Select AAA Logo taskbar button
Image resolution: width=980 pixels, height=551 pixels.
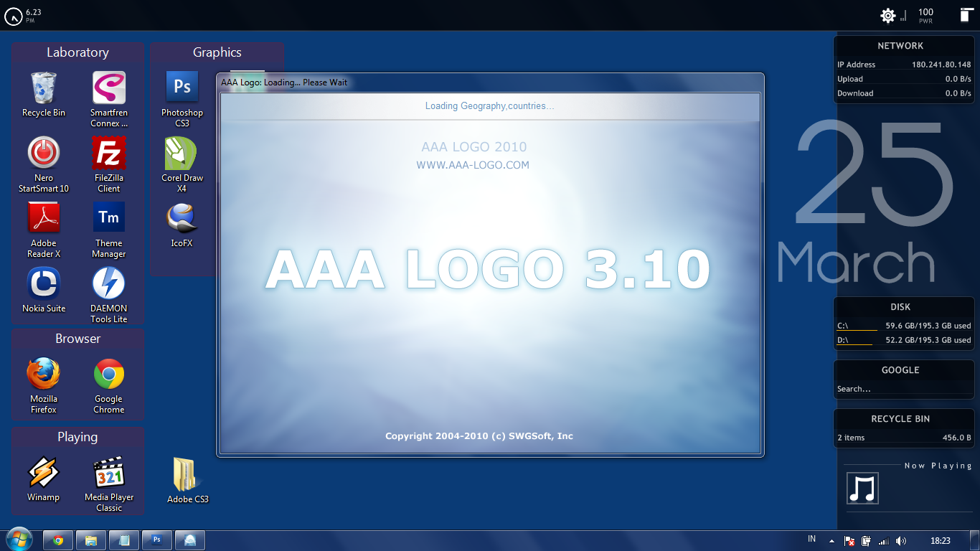point(190,540)
